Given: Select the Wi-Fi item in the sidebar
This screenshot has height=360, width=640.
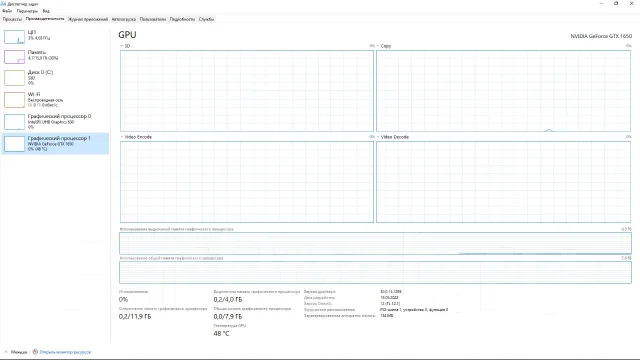Looking at the screenshot, I should (x=56, y=100).
